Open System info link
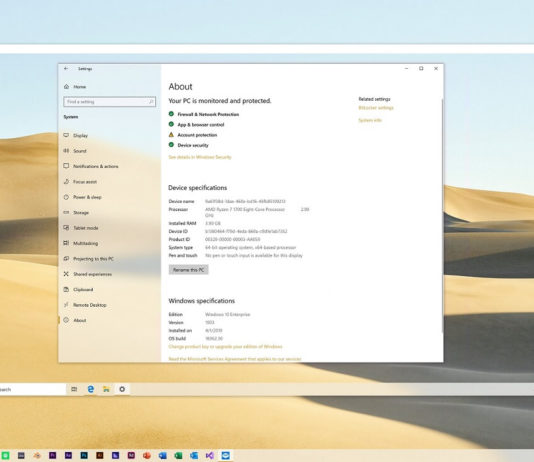 (370, 120)
